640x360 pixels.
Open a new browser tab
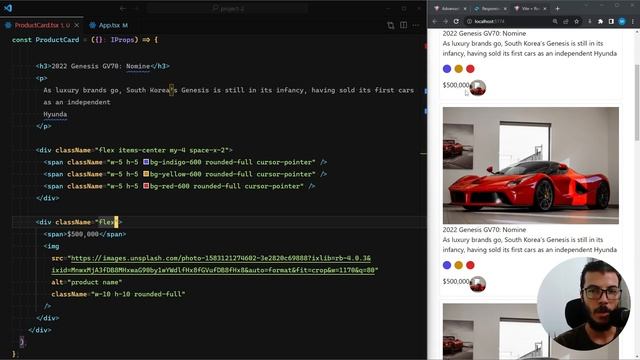pyautogui.click(x=558, y=9)
